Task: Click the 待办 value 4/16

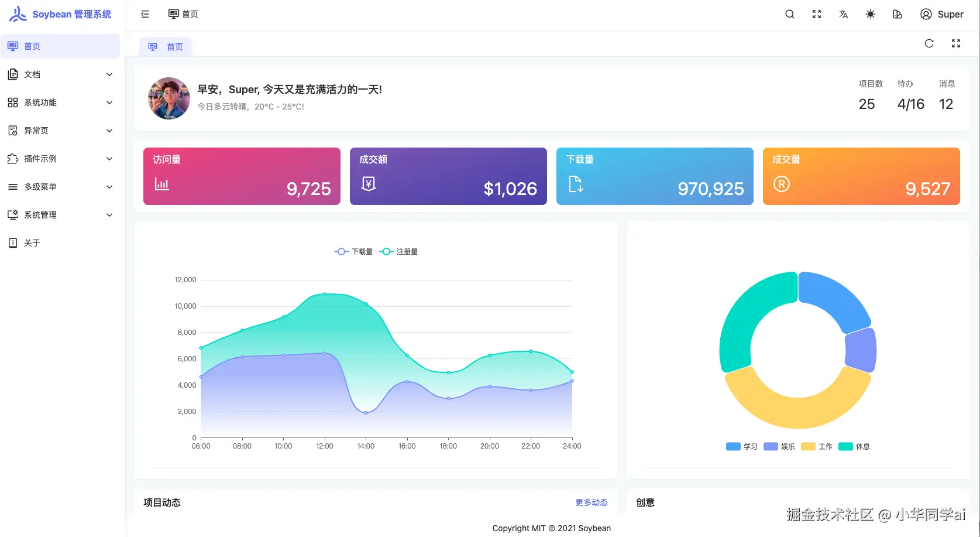Action: click(911, 104)
